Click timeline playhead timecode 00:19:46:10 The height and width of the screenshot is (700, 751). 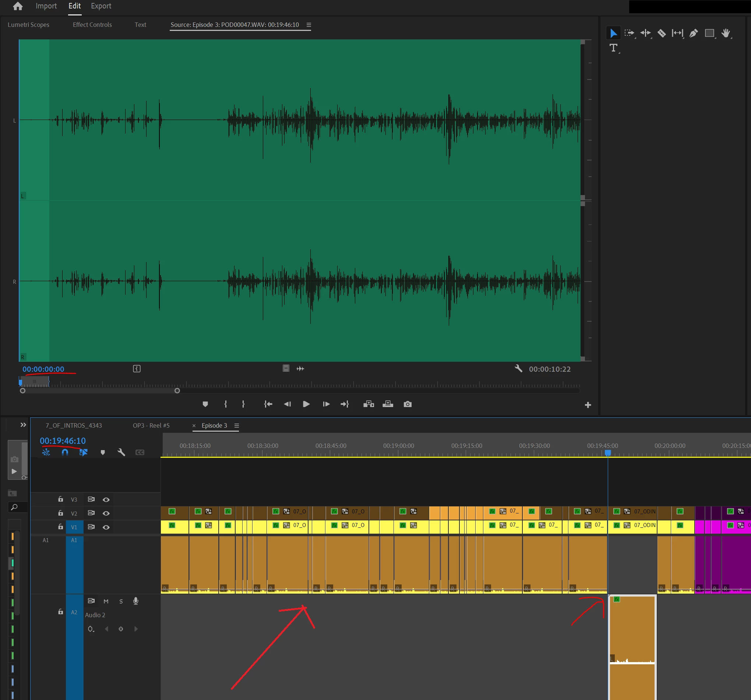[63, 441]
